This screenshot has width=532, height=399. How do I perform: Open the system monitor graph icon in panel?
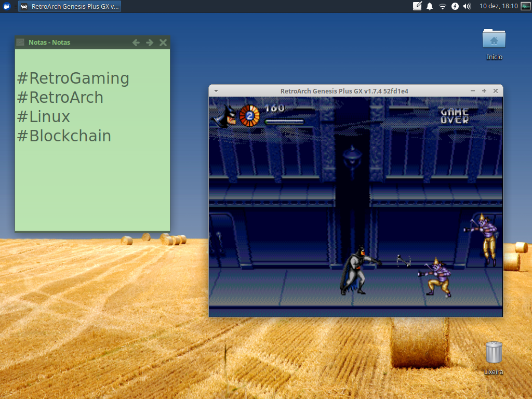click(526, 6)
